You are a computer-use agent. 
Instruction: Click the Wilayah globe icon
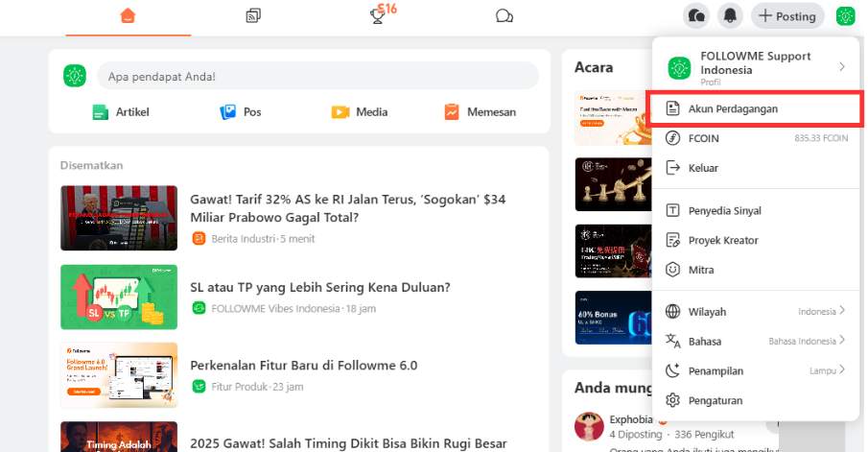click(x=672, y=311)
